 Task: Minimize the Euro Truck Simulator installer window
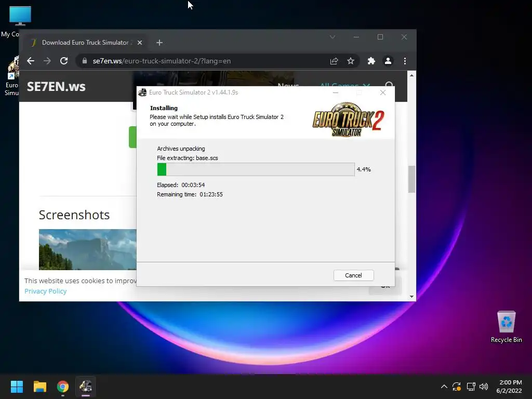(x=336, y=92)
